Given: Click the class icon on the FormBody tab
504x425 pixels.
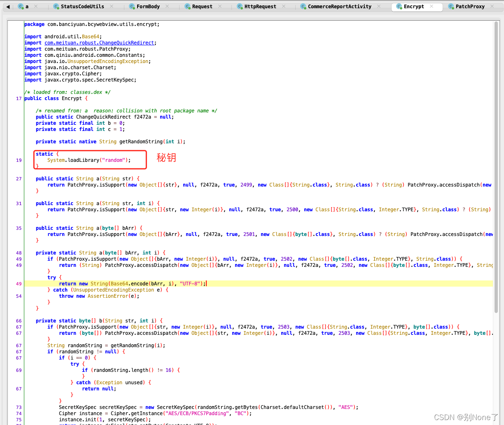Looking at the screenshot, I should click(x=132, y=7).
